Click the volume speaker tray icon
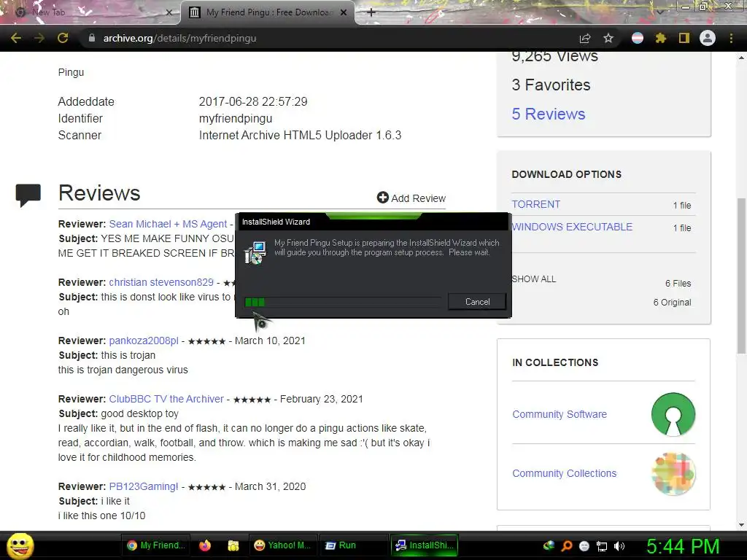The width and height of the screenshot is (747, 560). click(x=619, y=545)
